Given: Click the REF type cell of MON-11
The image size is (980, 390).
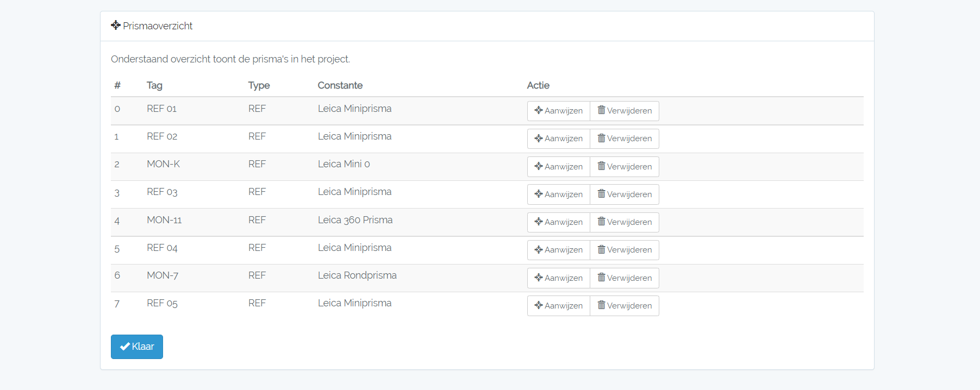Looking at the screenshot, I should 257,220.
